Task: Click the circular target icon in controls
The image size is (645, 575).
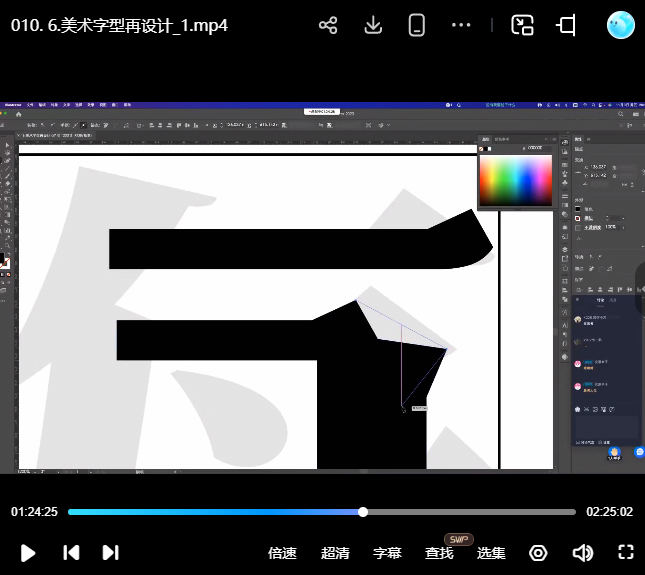Action: [x=539, y=553]
